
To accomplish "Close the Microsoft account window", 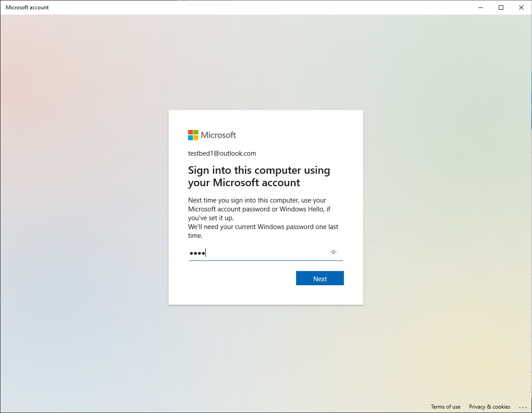I will [x=521, y=8].
